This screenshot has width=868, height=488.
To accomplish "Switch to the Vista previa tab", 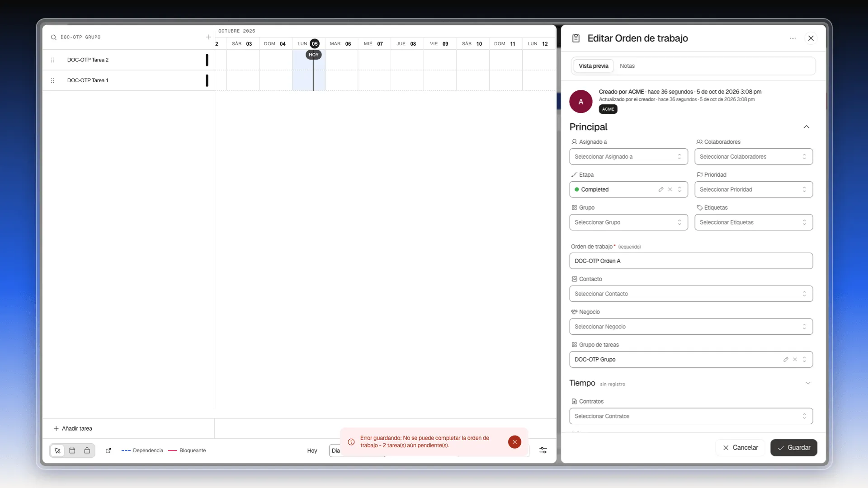I will [x=593, y=66].
